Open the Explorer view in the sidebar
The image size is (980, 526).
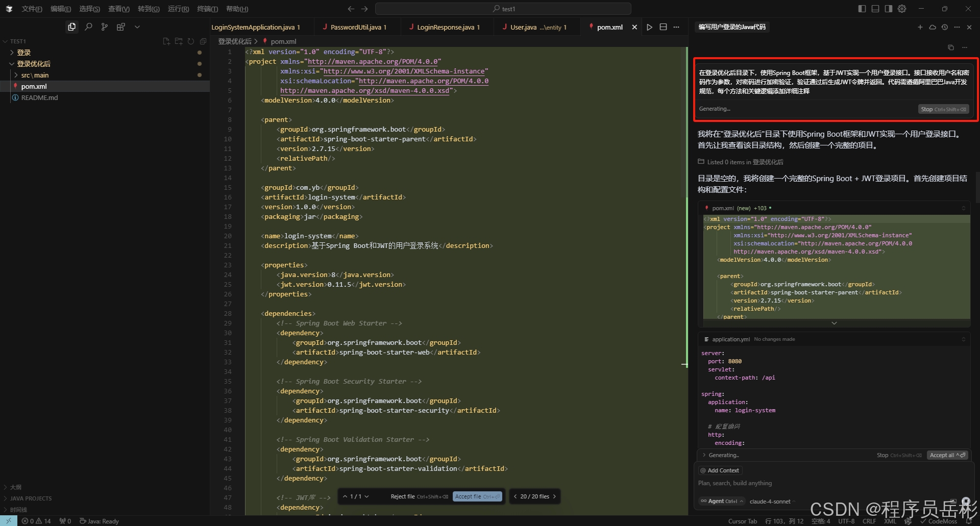click(x=72, y=27)
